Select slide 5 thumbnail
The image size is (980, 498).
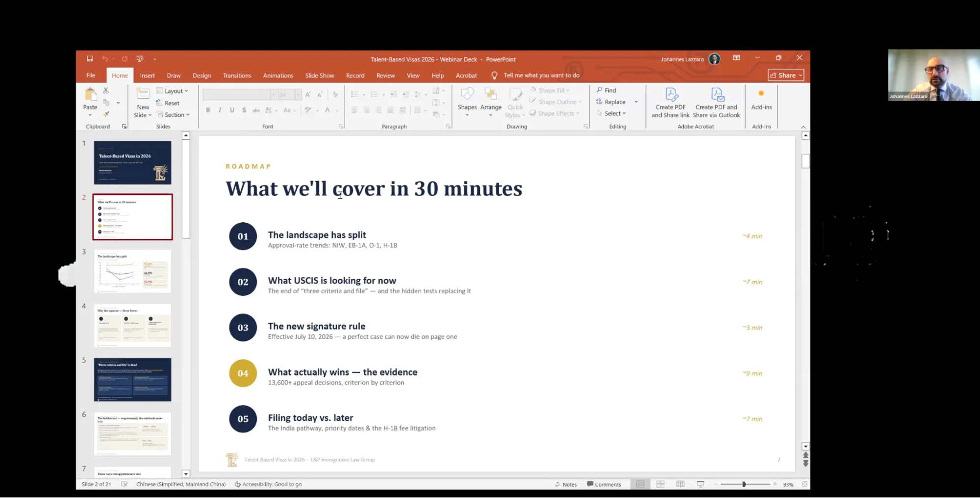(132, 380)
